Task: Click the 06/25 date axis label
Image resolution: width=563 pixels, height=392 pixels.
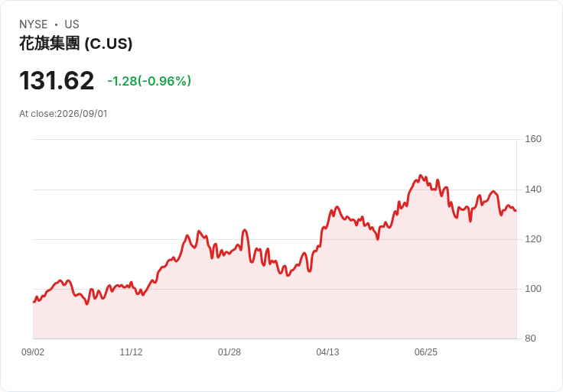Action: 426,352
